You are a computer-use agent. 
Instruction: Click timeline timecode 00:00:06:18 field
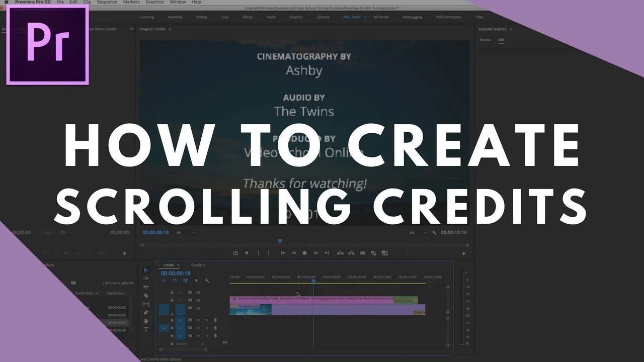coord(176,274)
